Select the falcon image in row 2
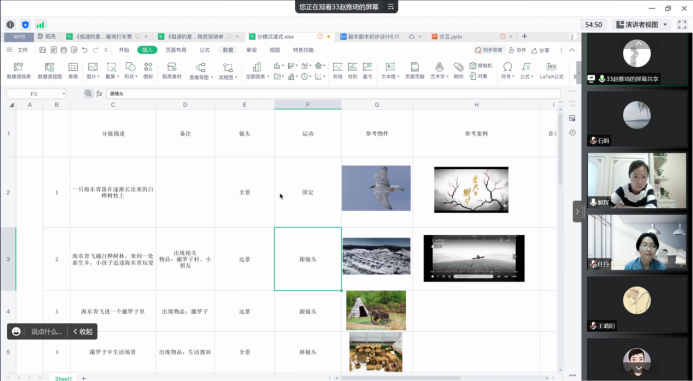 click(376, 188)
